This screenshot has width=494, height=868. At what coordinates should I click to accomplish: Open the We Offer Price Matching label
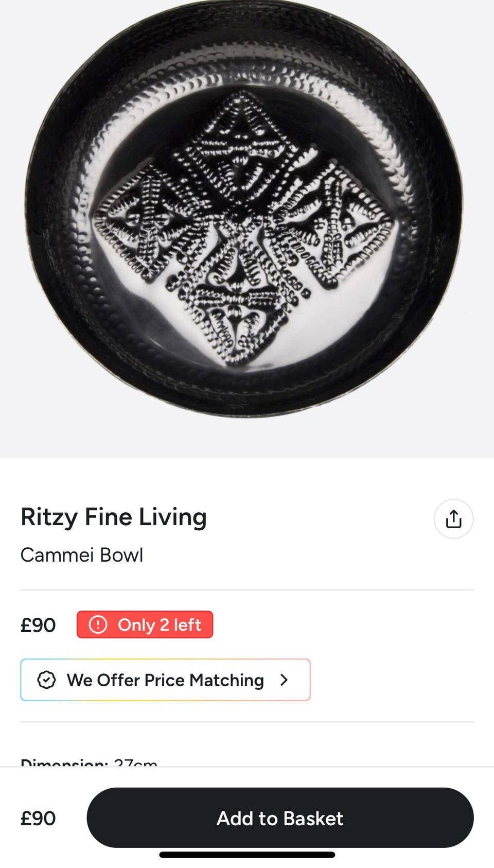[165, 680]
